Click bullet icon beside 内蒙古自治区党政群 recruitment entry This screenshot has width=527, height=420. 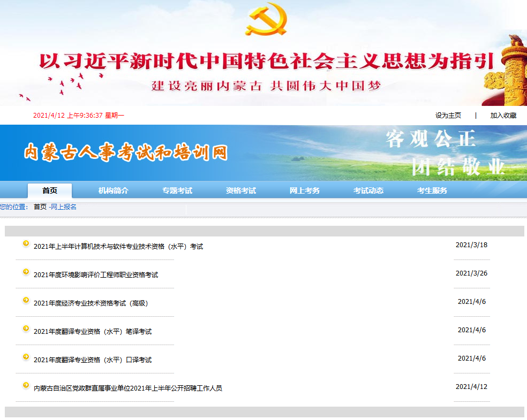point(26,386)
